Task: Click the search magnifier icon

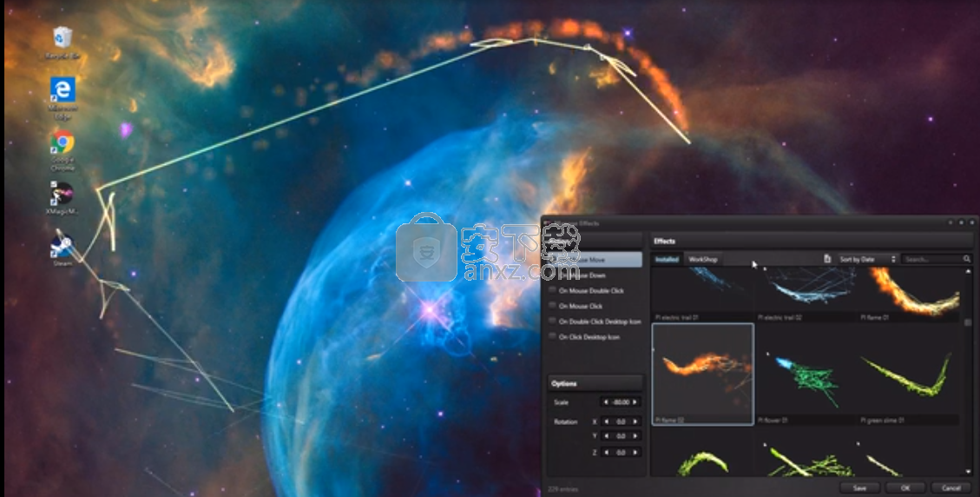Action: [x=966, y=259]
